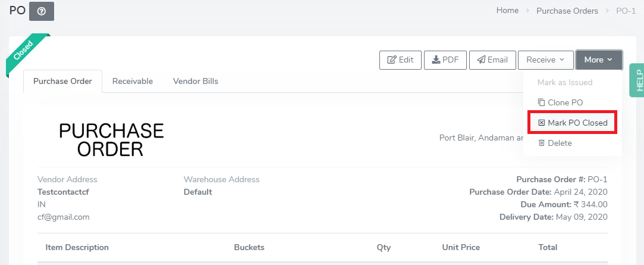Image resolution: width=644 pixels, height=265 pixels.
Task: Click the download icon on PDF button
Action: 436,60
